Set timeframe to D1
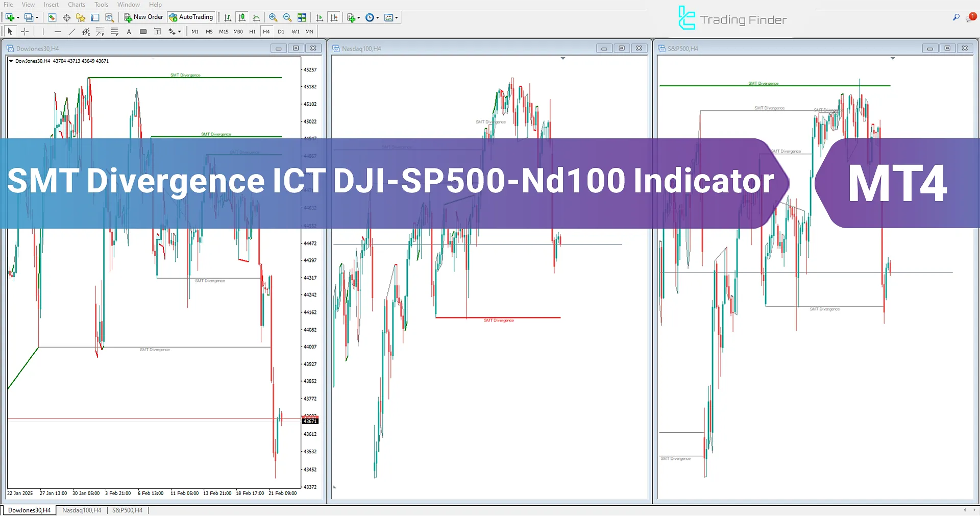The height and width of the screenshot is (516, 980). 281,32
